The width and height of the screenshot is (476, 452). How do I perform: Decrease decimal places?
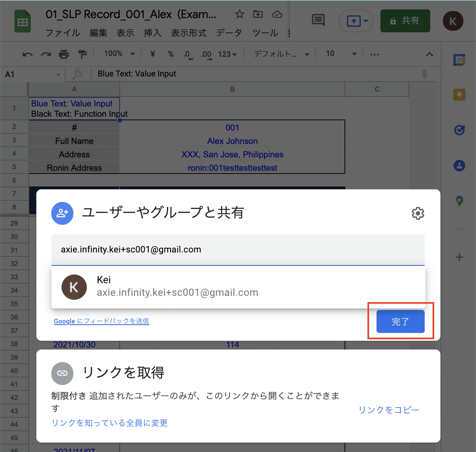coord(188,54)
